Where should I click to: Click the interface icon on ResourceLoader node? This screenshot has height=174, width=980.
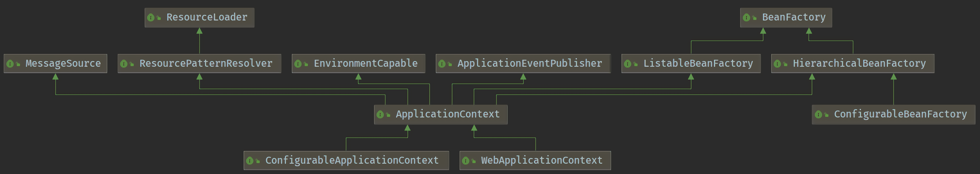click(151, 17)
